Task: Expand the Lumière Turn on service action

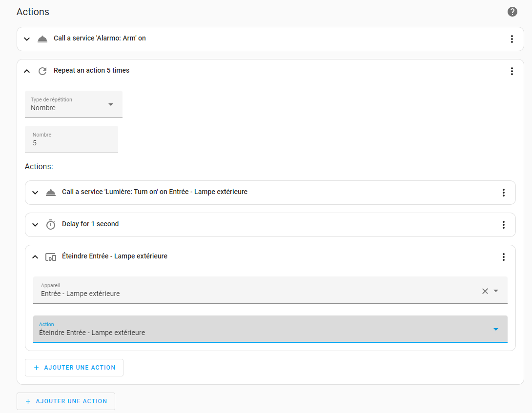Action: [x=35, y=193]
